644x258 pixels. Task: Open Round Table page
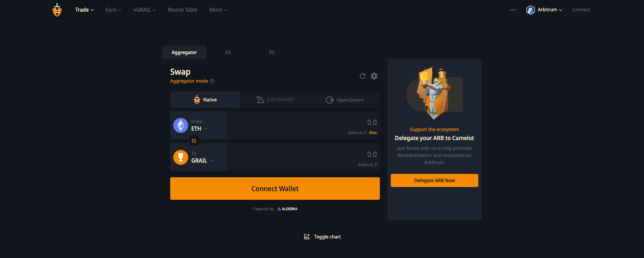[183, 10]
